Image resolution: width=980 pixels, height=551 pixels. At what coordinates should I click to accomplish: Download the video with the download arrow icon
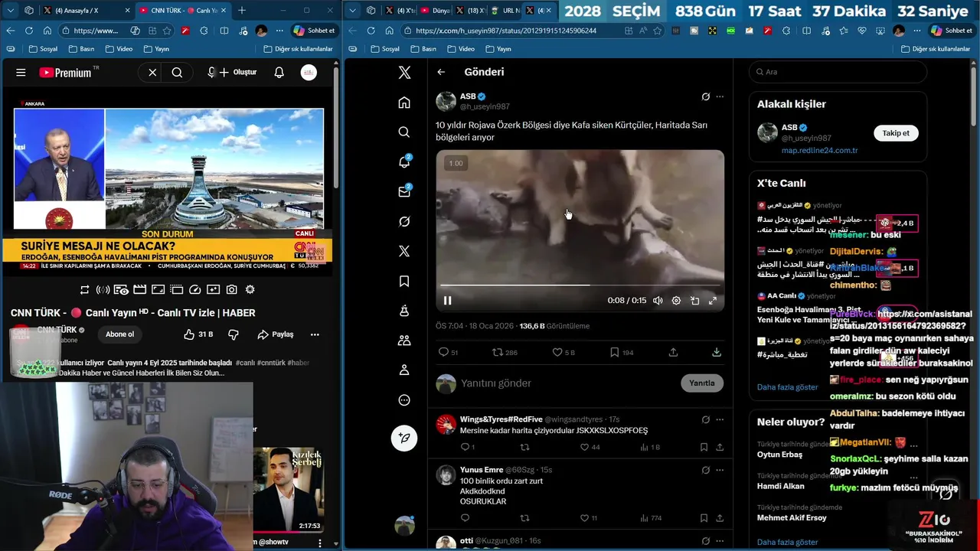(x=717, y=352)
